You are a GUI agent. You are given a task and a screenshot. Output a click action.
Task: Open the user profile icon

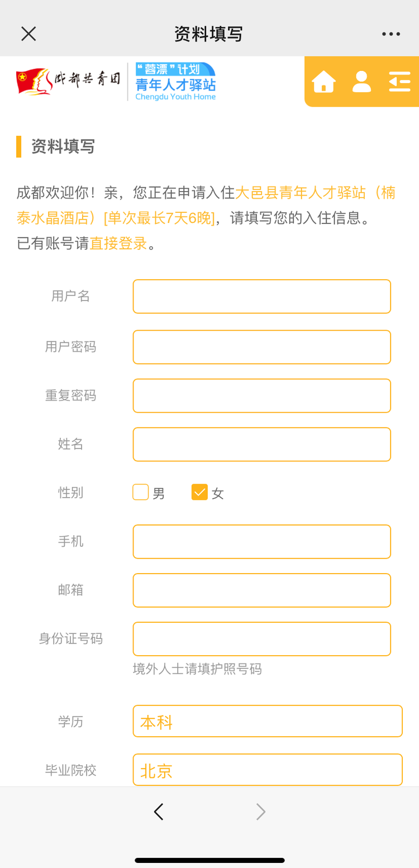(x=361, y=82)
